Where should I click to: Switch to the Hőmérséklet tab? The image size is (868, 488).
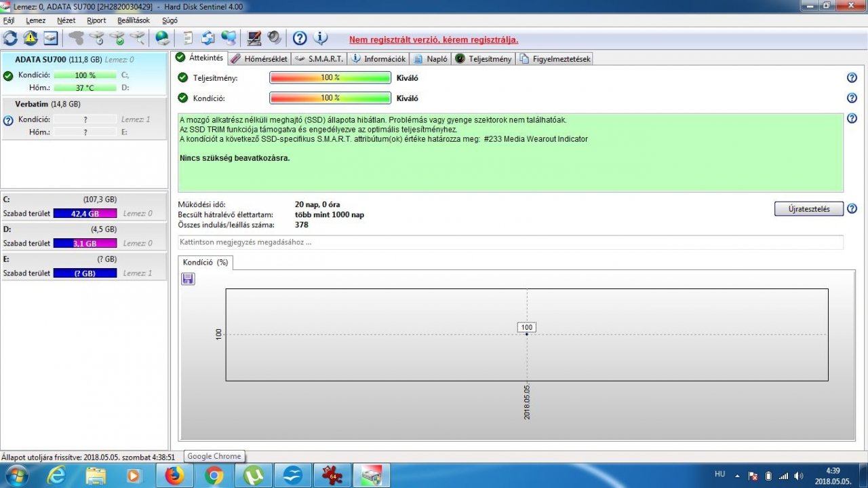260,59
